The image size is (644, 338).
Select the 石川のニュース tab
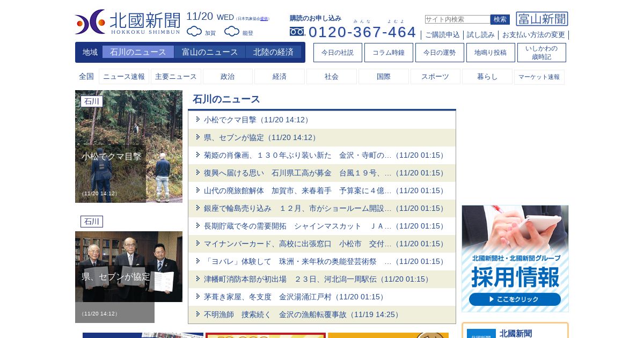pyautogui.click(x=138, y=52)
